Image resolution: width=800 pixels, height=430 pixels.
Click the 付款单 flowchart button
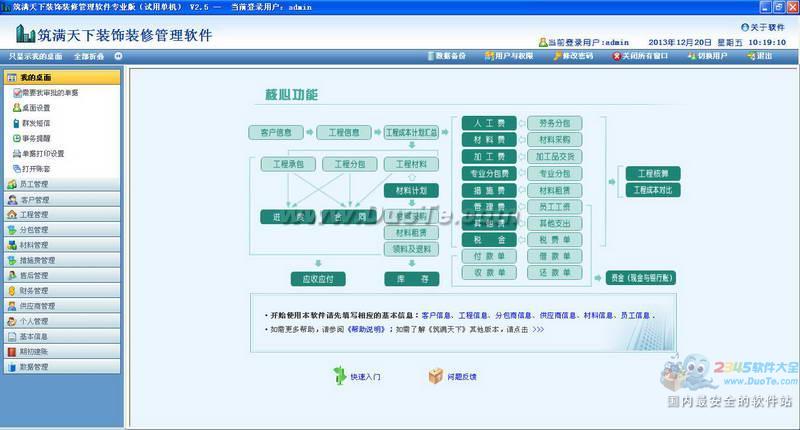click(489, 256)
